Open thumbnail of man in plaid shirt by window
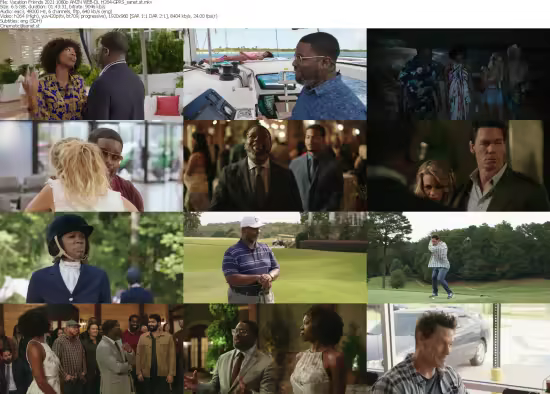 [458, 349]
